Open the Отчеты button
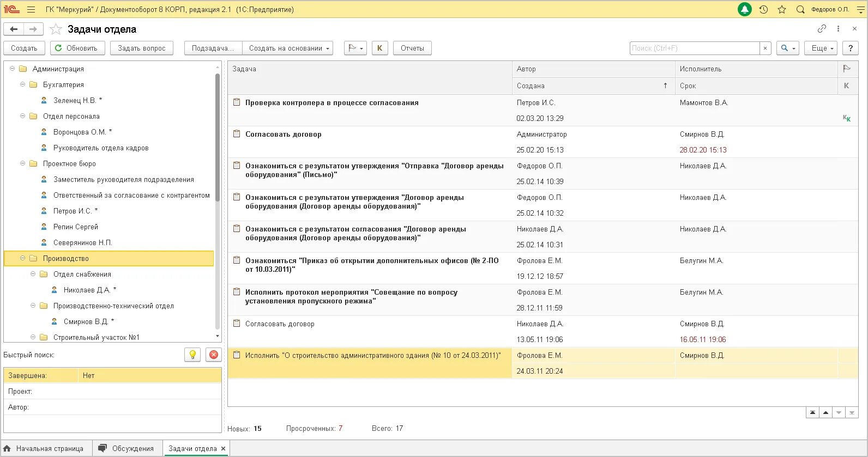Viewport: 868px width, 457px height. pyautogui.click(x=412, y=48)
